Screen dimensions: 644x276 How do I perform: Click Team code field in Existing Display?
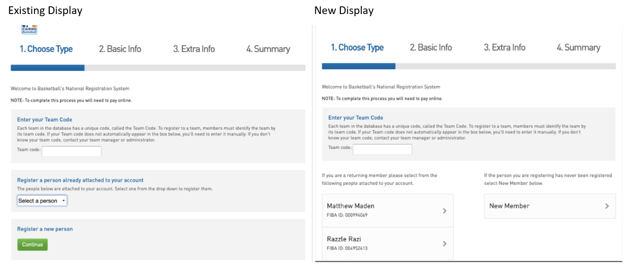tap(71, 151)
